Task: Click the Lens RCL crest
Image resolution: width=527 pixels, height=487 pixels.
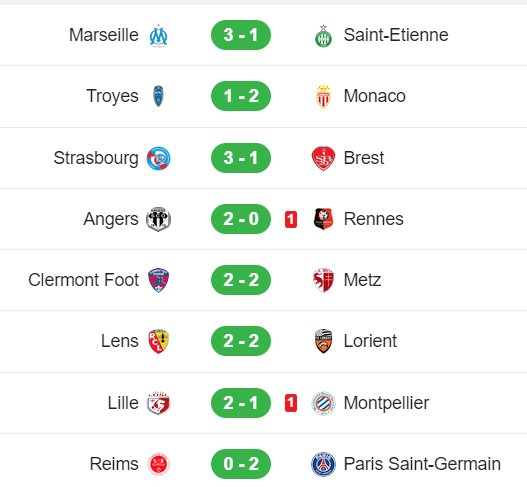Action: coord(158,341)
